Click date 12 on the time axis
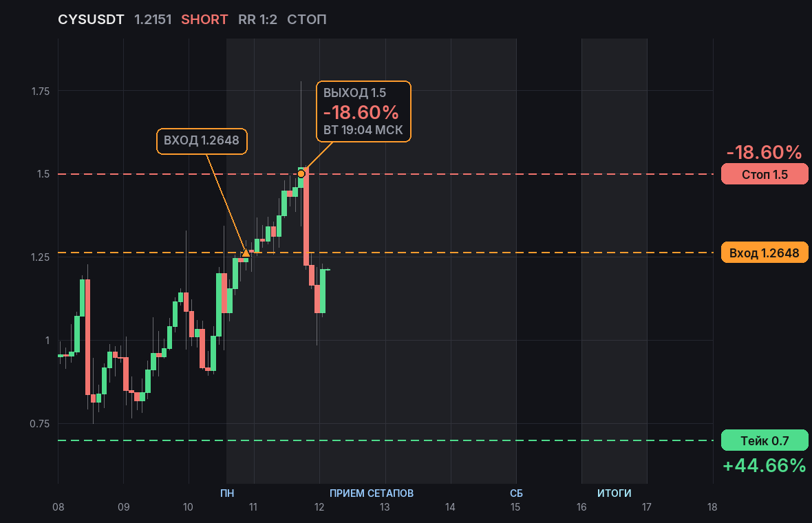The image size is (812, 523). tap(319, 507)
